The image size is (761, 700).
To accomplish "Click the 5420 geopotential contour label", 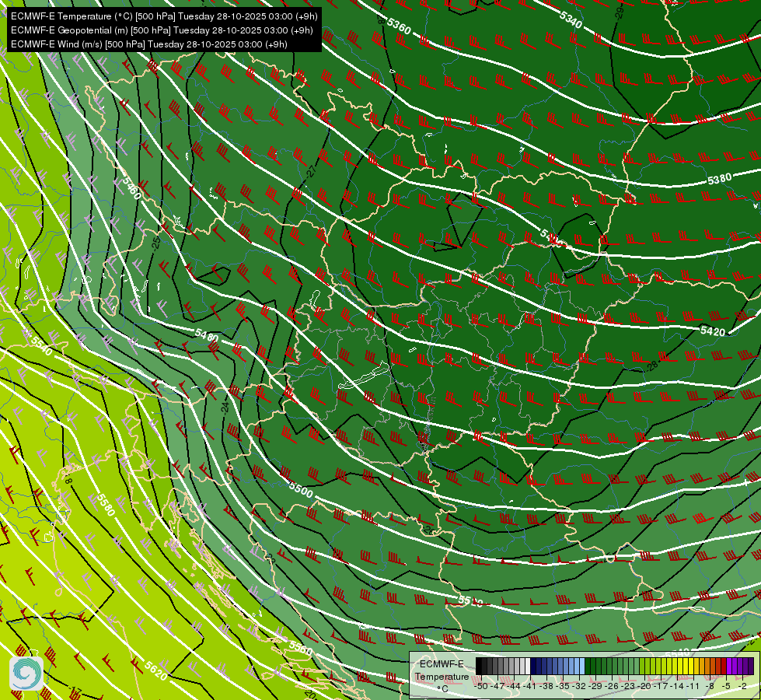I will coord(713,331).
